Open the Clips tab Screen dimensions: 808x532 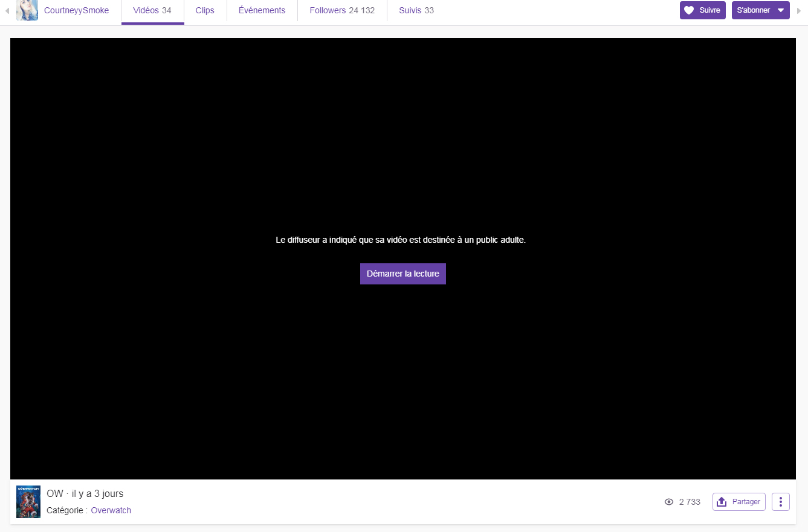coord(205,10)
